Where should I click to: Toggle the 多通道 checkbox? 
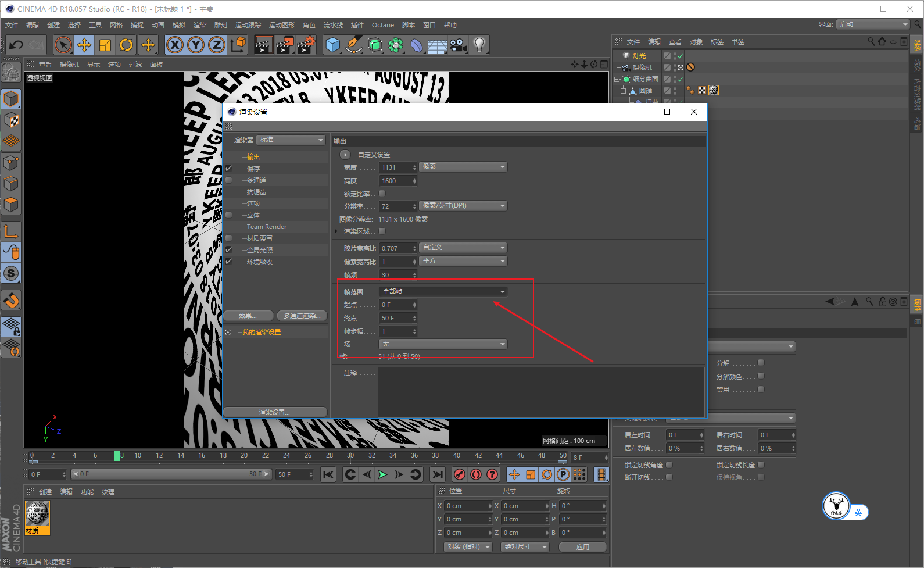point(229,180)
